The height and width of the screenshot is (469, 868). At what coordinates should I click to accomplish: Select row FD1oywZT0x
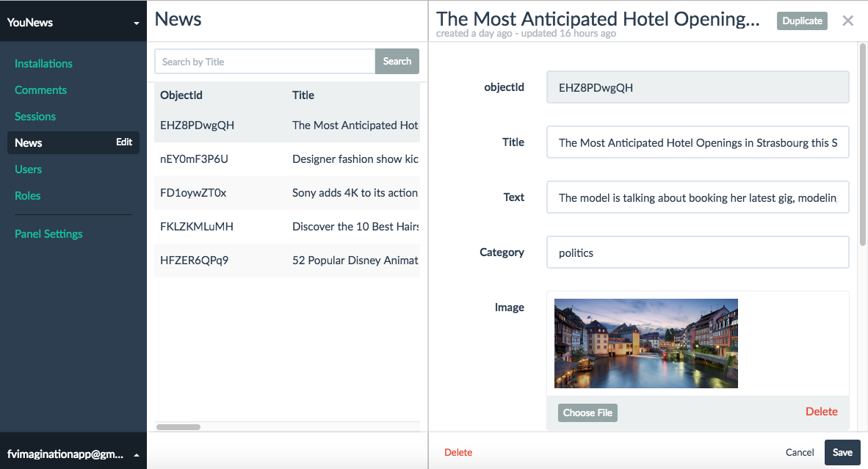coord(286,193)
